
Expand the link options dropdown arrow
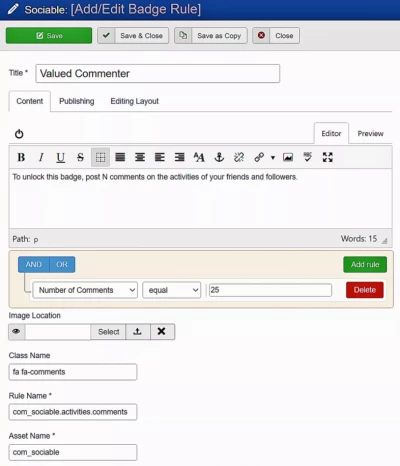[x=273, y=157]
